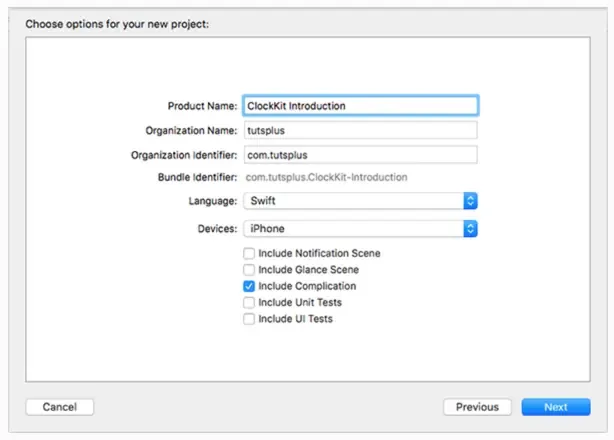Click the Include Notification Scene label
This screenshot has width=614, height=440.
pos(319,253)
